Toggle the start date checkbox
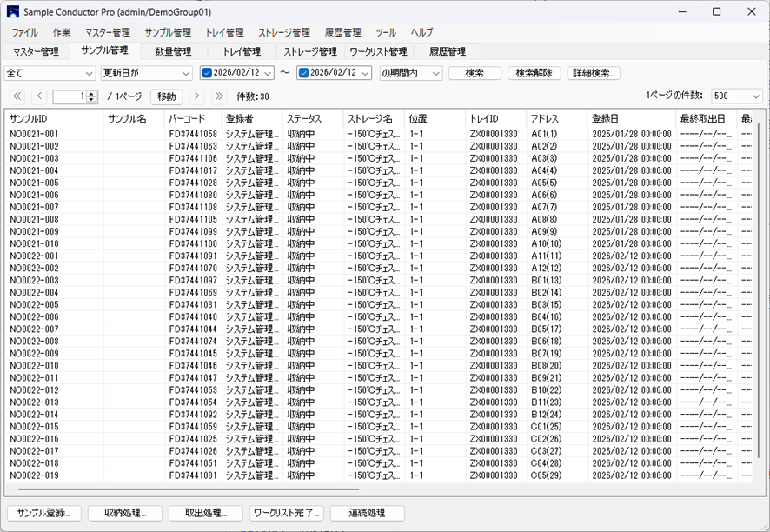Image resolution: width=770 pixels, height=532 pixels. tap(207, 73)
